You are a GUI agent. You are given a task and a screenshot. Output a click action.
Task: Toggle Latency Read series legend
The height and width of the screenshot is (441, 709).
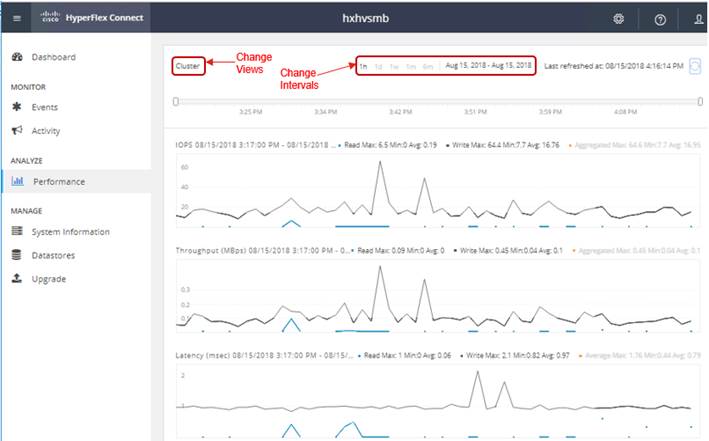[404, 356]
